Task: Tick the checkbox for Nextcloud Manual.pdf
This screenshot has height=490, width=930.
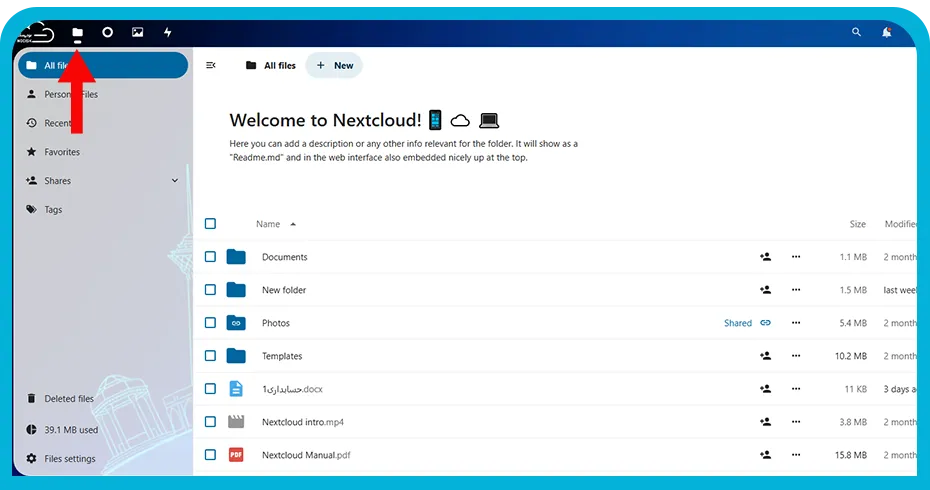Action: [210, 454]
